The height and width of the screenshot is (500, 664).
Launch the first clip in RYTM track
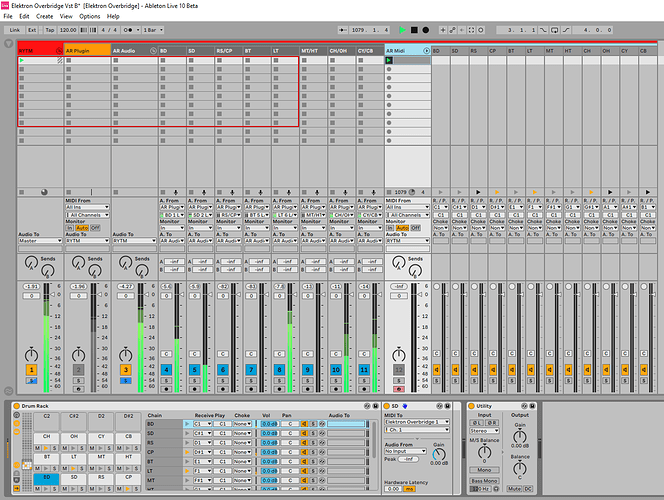click(x=22, y=60)
